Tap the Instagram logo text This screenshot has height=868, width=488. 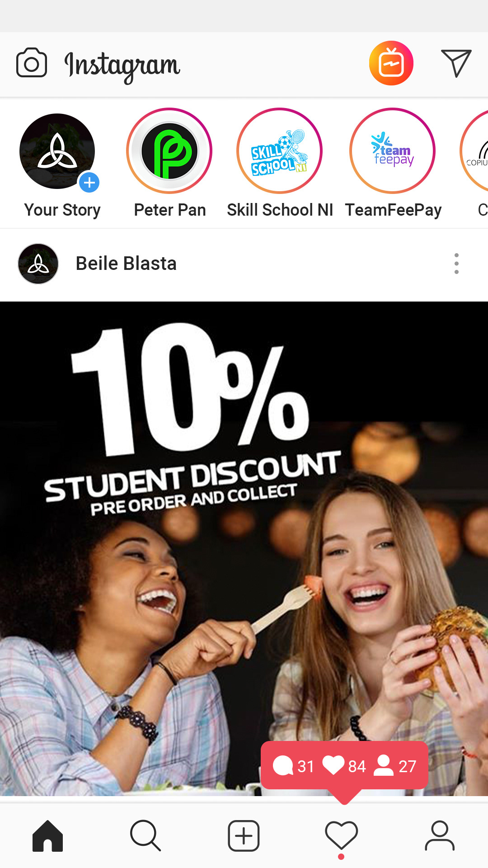coord(122,66)
